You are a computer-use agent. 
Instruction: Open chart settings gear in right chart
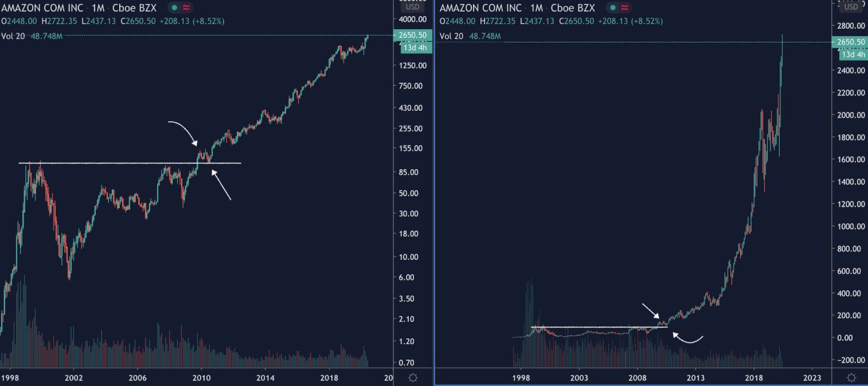(851, 377)
